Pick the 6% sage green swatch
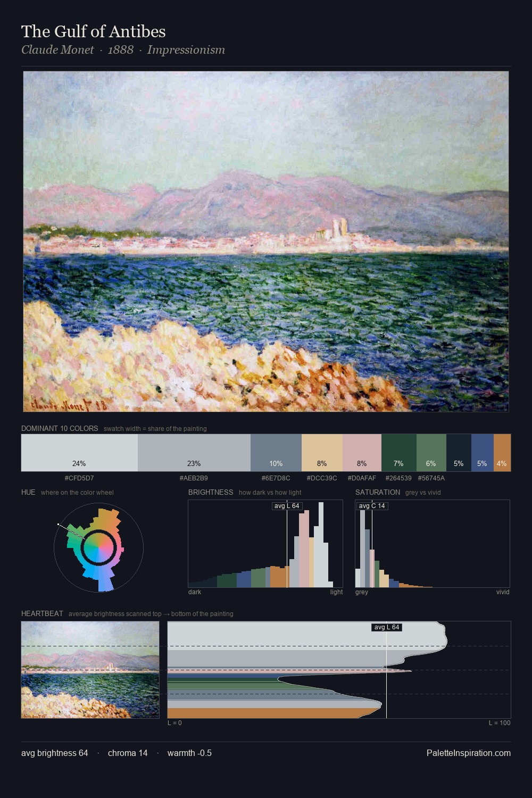The image size is (532, 798). click(x=431, y=453)
